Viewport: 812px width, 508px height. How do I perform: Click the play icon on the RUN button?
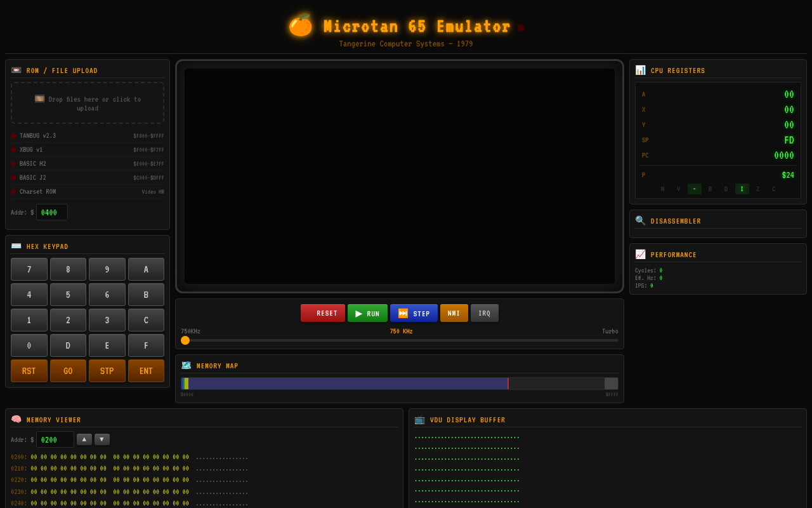tap(357, 312)
